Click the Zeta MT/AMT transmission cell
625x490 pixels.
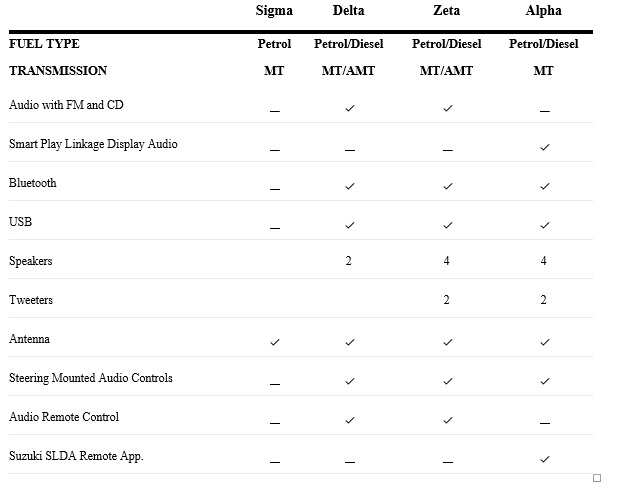point(446,71)
